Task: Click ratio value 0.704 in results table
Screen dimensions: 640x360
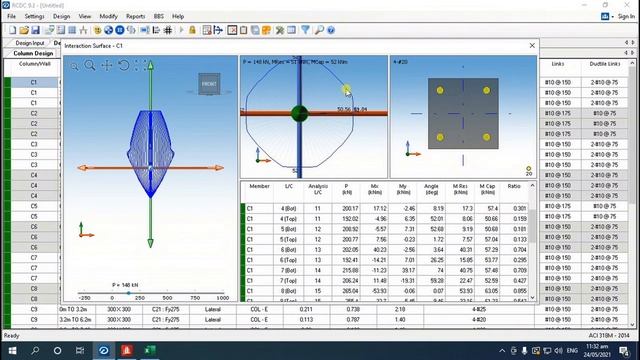Action: [520, 250]
